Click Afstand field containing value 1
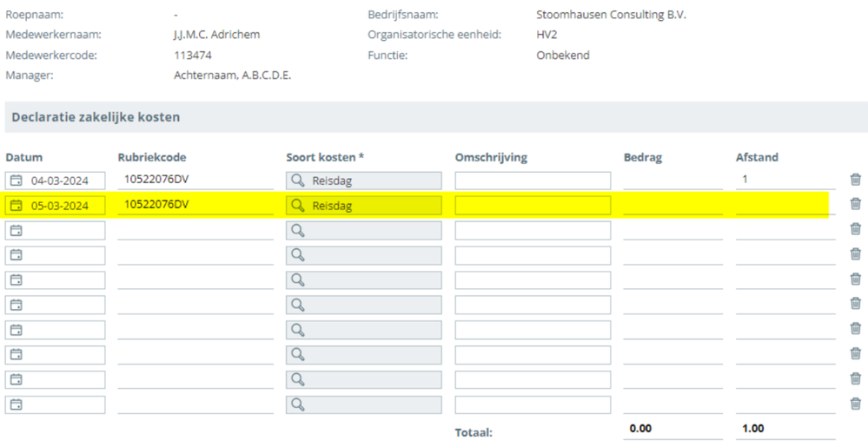Image resolution: width=868 pixels, height=447 pixels. 785,181
